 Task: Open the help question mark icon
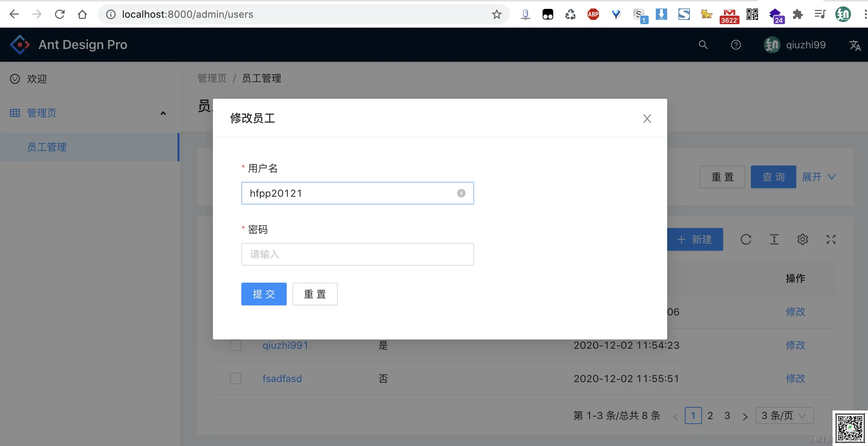tap(736, 45)
